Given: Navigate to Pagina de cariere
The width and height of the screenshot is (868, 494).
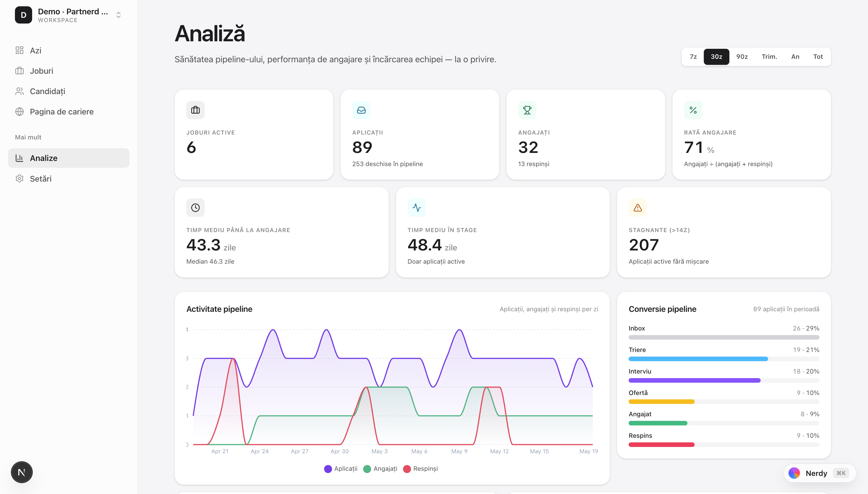Looking at the screenshot, I should (69, 111).
